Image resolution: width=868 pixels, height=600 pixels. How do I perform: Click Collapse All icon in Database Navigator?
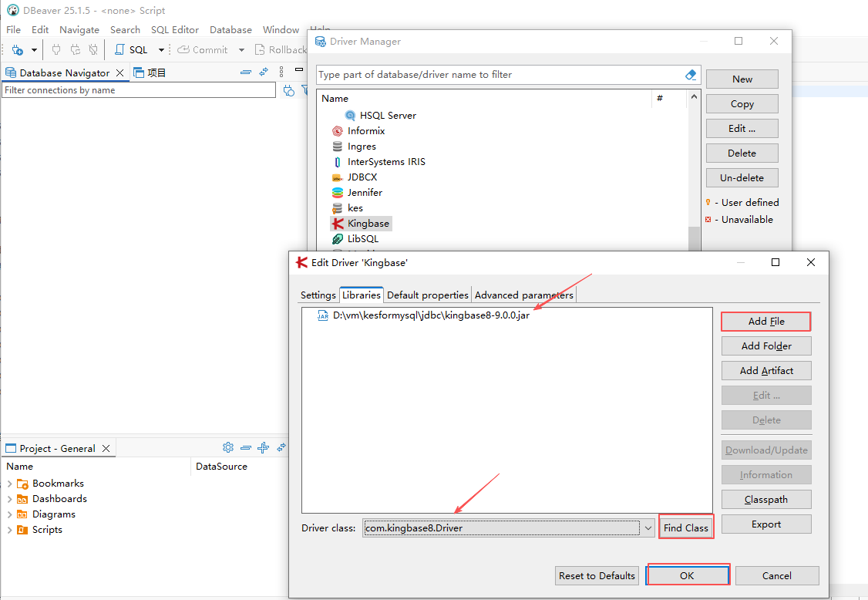click(246, 72)
